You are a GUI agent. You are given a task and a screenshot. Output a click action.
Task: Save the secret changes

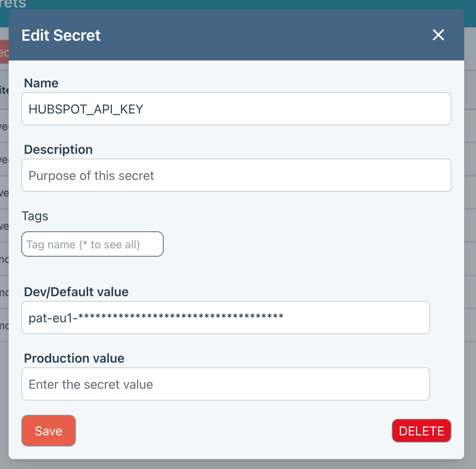48,431
